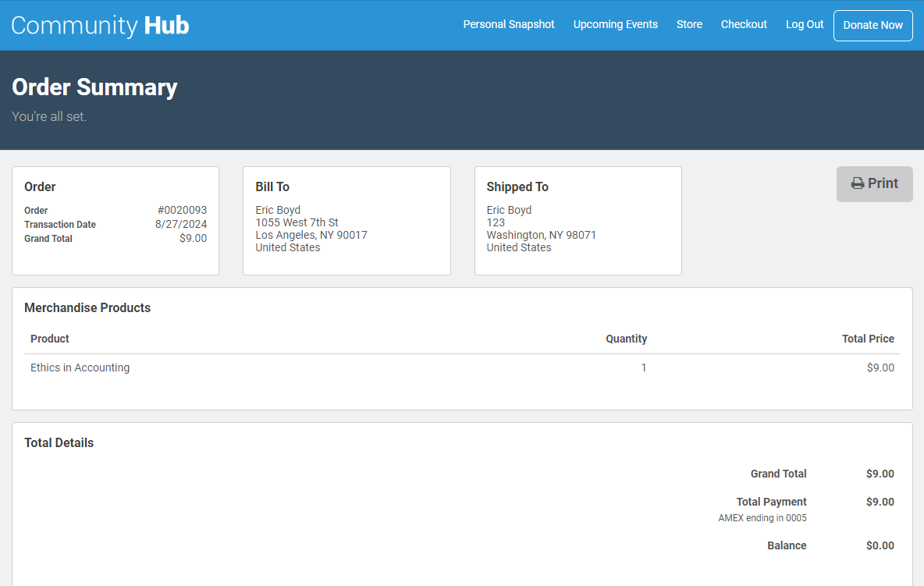Navigate to the Store
This screenshot has width=924, height=586.
point(689,24)
